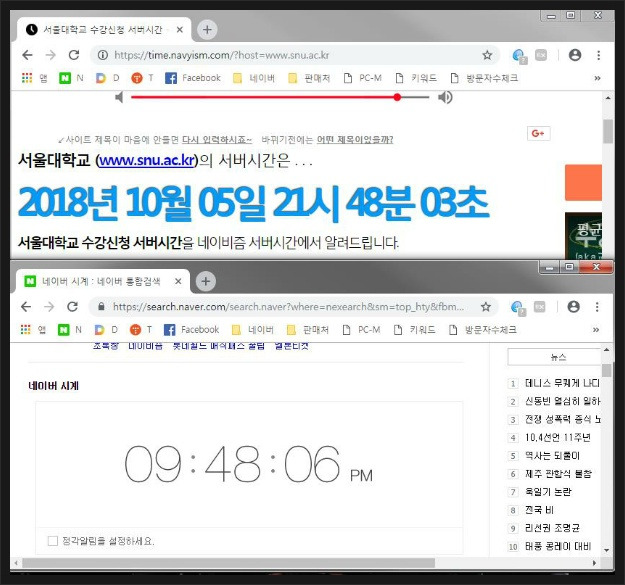This screenshot has height=585, width=625.
Task: Select the 뉴스 tab in trending panel
Action: [558, 357]
